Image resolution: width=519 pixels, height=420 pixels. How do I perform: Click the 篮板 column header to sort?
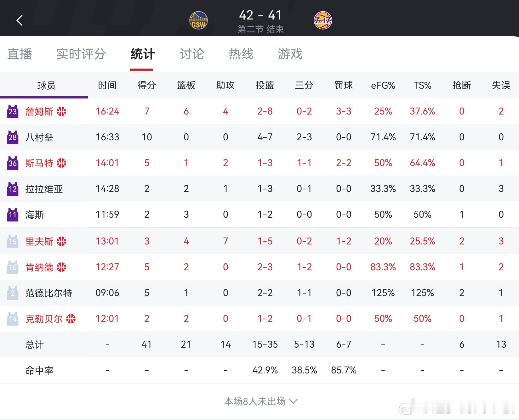click(x=186, y=85)
